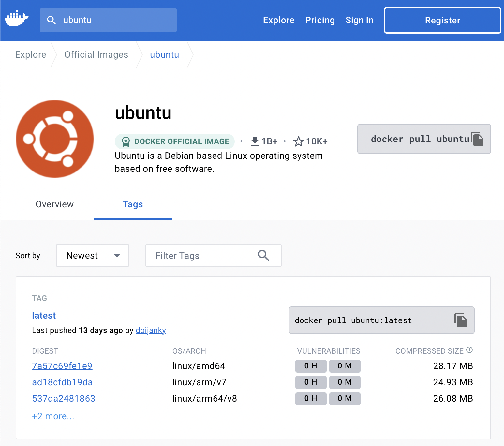Click 0 M badge for linux/arm64/v8
The image size is (504, 446).
[345, 398]
